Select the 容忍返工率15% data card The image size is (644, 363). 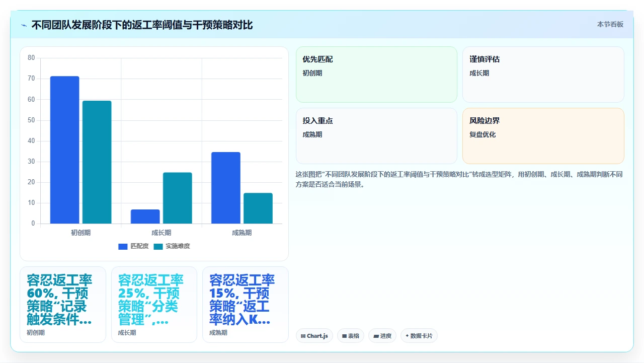pyautogui.click(x=246, y=305)
